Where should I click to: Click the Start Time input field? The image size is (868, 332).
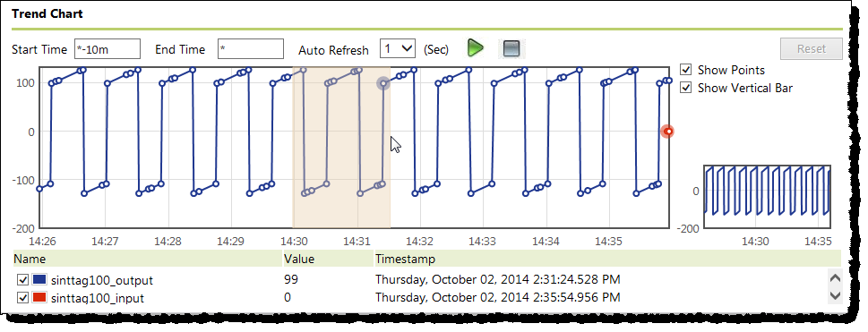(x=107, y=48)
